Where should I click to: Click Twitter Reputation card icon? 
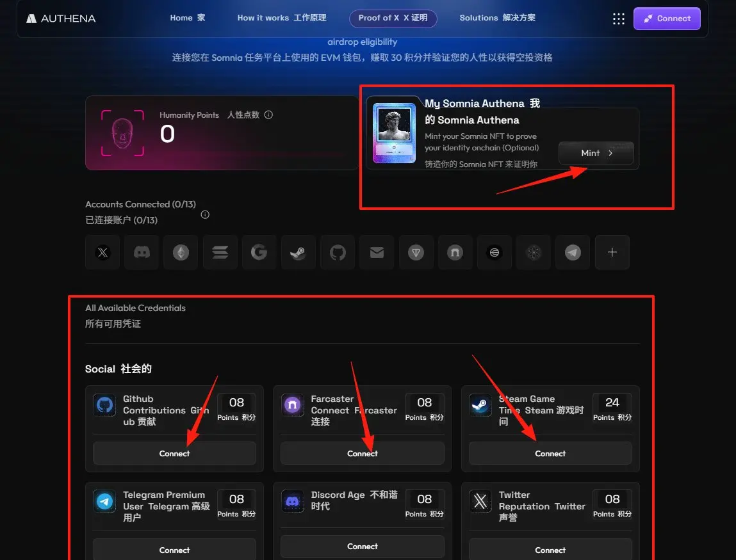480,501
